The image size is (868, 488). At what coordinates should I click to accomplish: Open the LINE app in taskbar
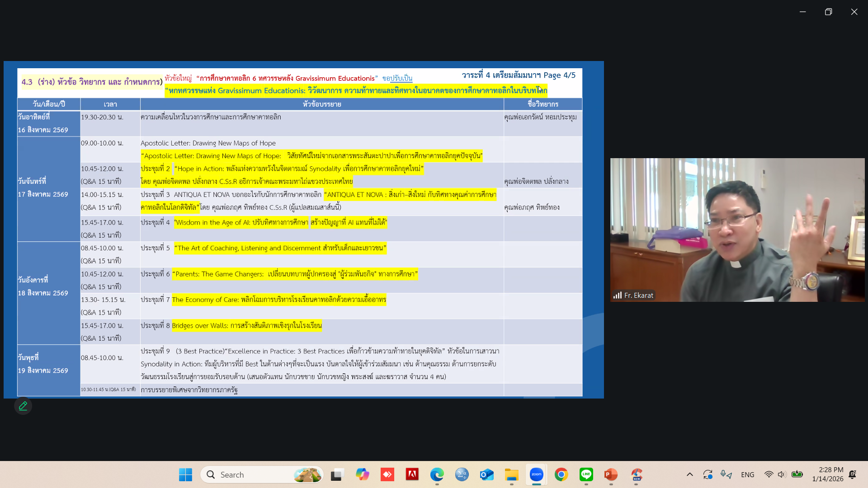click(586, 474)
